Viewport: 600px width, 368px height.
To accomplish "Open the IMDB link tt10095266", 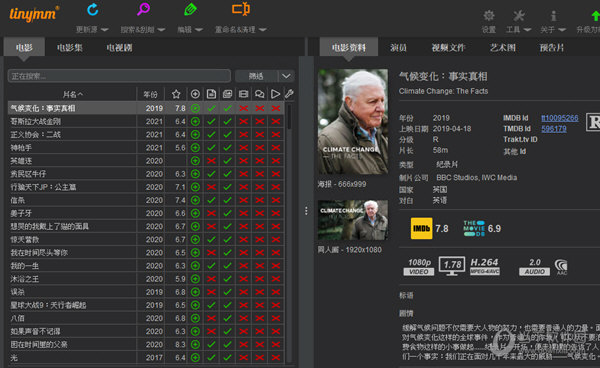I will (x=559, y=118).
